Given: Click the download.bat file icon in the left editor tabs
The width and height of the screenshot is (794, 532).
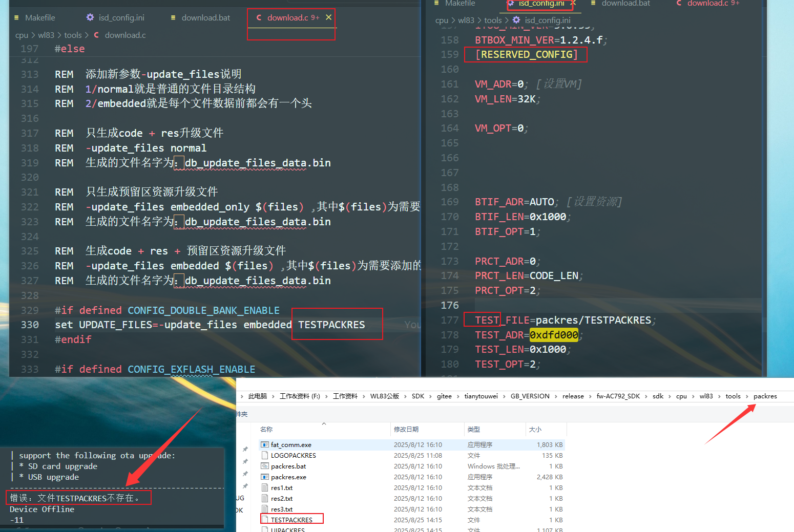Looking at the screenshot, I should click(x=173, y=17).
